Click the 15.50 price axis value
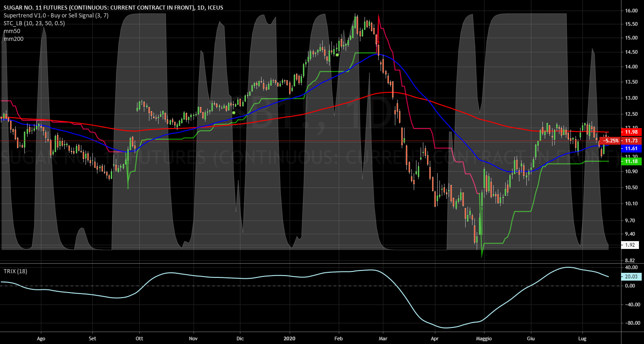The width and height of the screenshot is (644, 344). (630, 24)
